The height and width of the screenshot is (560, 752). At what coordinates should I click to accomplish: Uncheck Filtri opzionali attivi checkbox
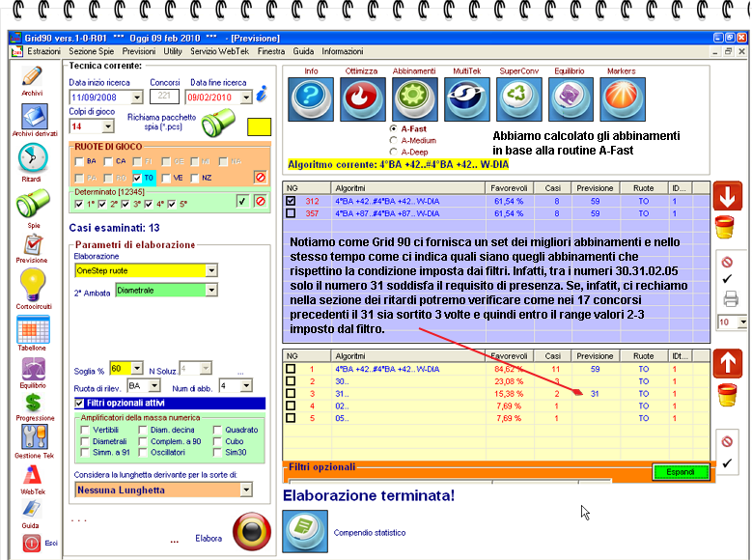click(x=79, y=403)
